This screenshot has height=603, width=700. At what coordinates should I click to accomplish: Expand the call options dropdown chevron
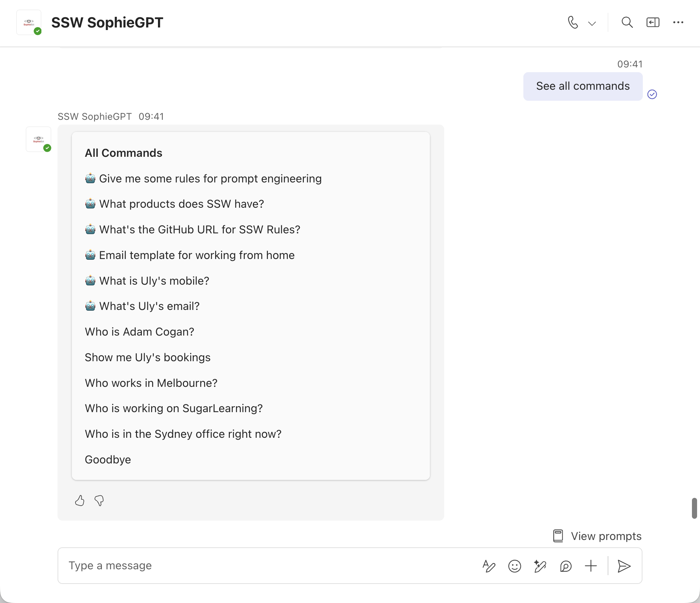[592, 23]
